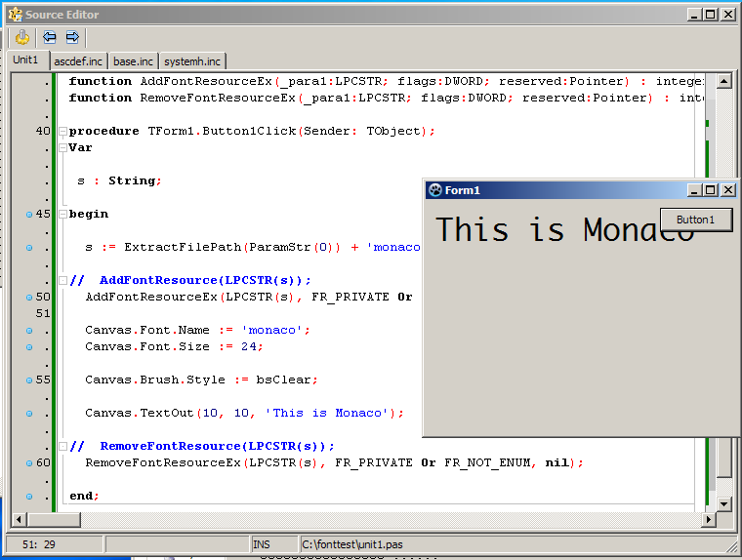The height and width of the screenshot is (560, 742).
Task: Switch to the ascdef.inc tab
Action: pos(78,61)
